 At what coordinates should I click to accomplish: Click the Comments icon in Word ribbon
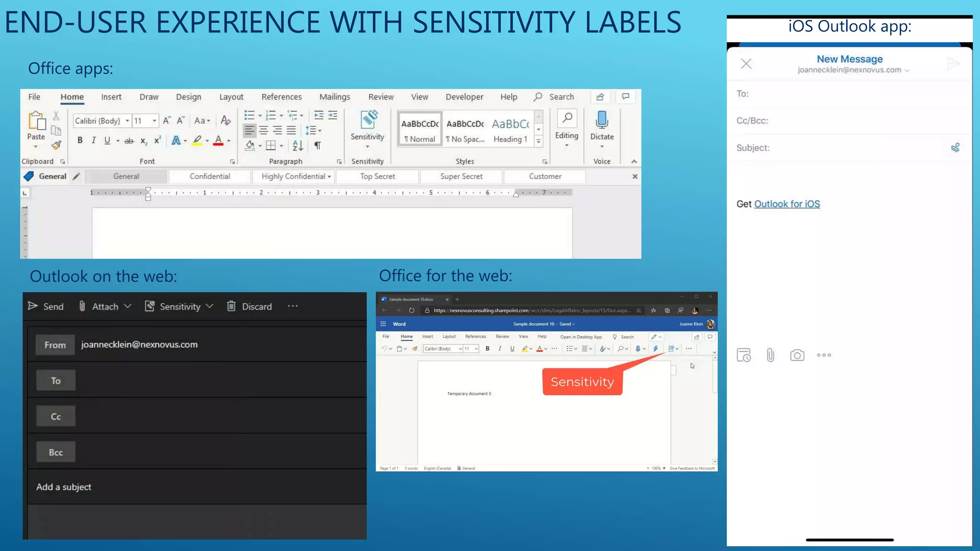coord(625,97)
